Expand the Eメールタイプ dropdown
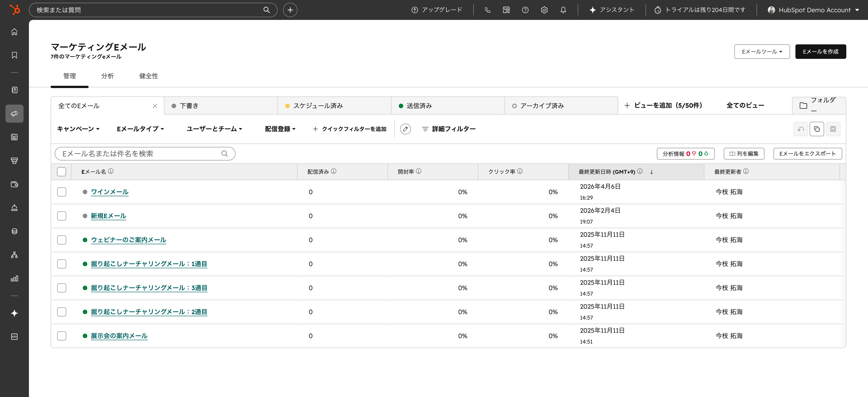This screenshot has width=868, height=397. (140, 129)
